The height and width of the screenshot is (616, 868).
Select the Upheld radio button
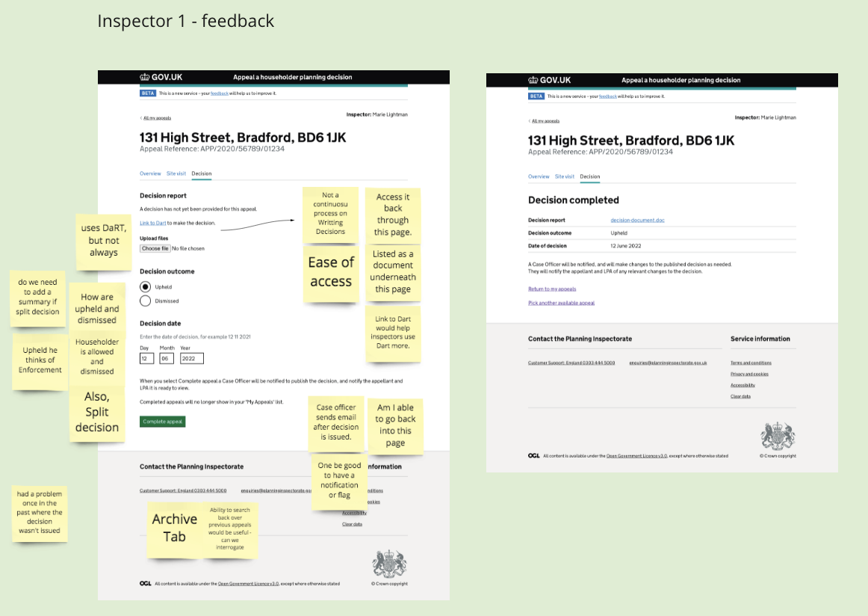pos(144,286)
